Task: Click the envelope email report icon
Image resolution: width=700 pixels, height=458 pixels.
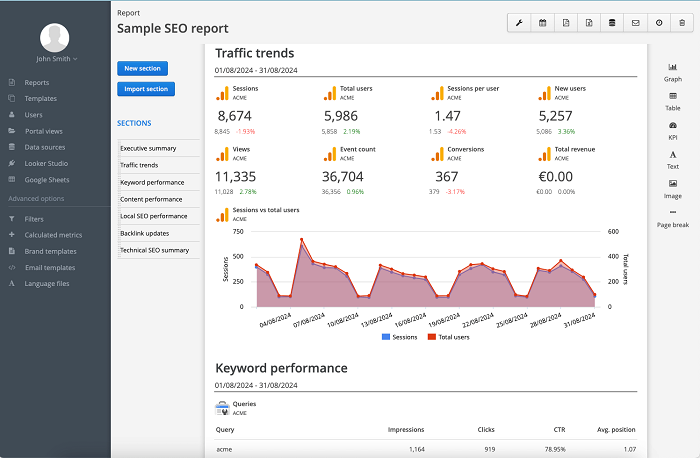Action: click(635, 22)
